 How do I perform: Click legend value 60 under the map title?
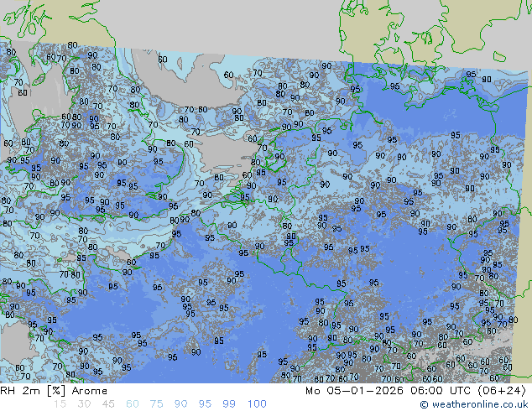tap(132, 404)
